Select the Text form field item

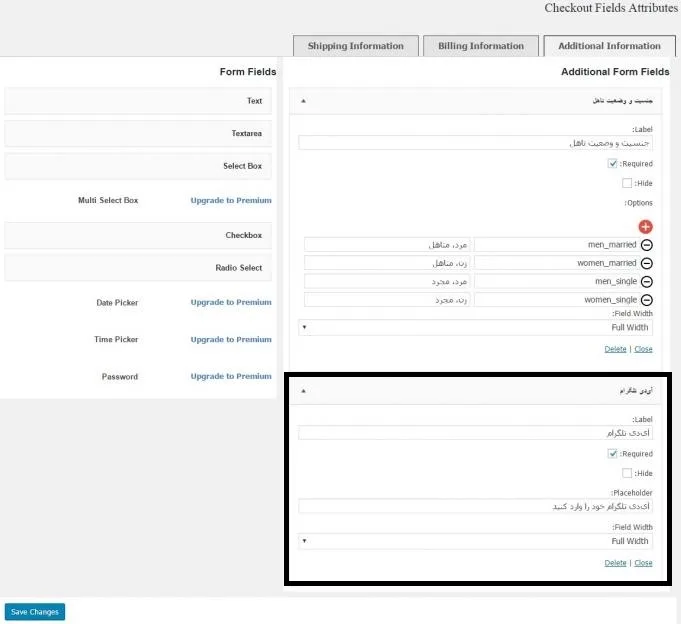(x=138, y=101)
